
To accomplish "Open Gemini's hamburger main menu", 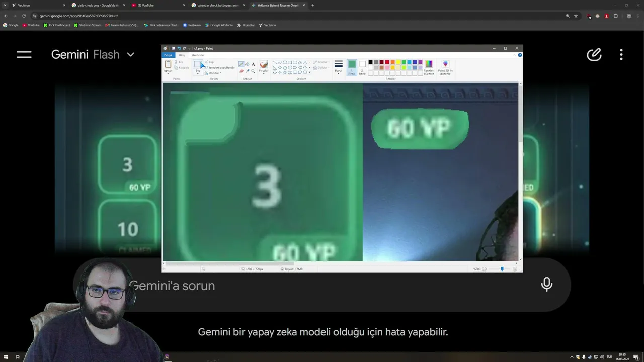I will [24, 54].
